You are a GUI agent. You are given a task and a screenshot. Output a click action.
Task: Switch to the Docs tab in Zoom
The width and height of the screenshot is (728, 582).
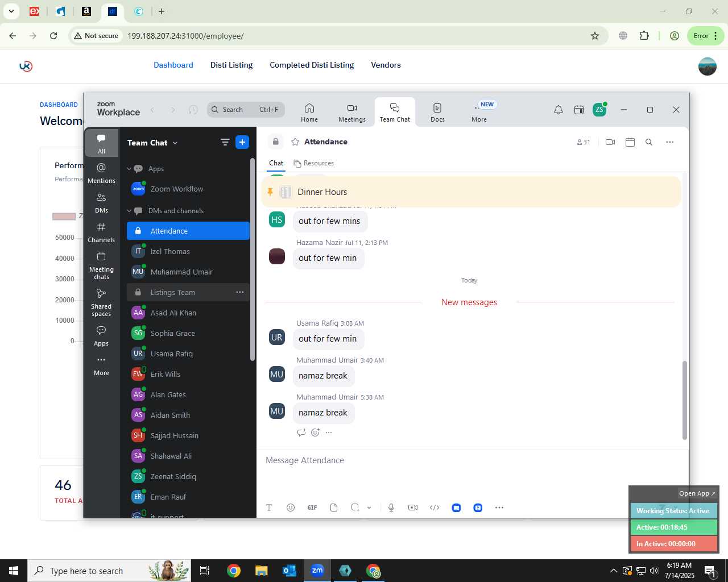click(x=437, y=113)
